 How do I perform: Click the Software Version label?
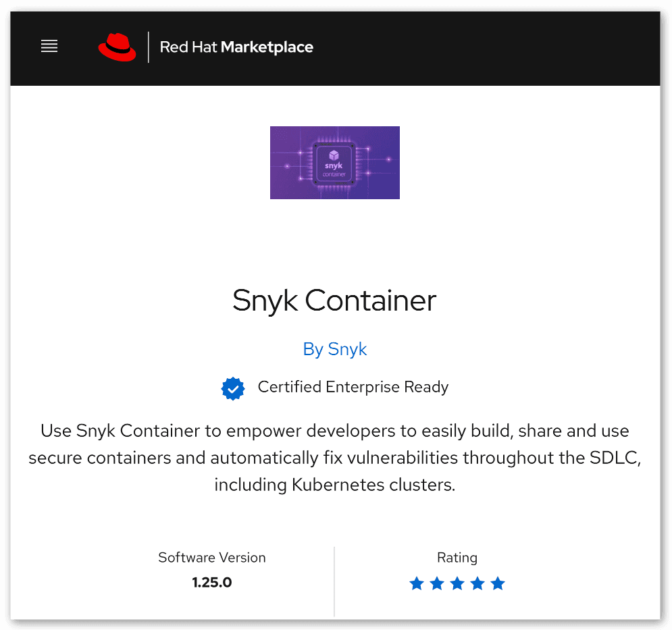point(211,558)
